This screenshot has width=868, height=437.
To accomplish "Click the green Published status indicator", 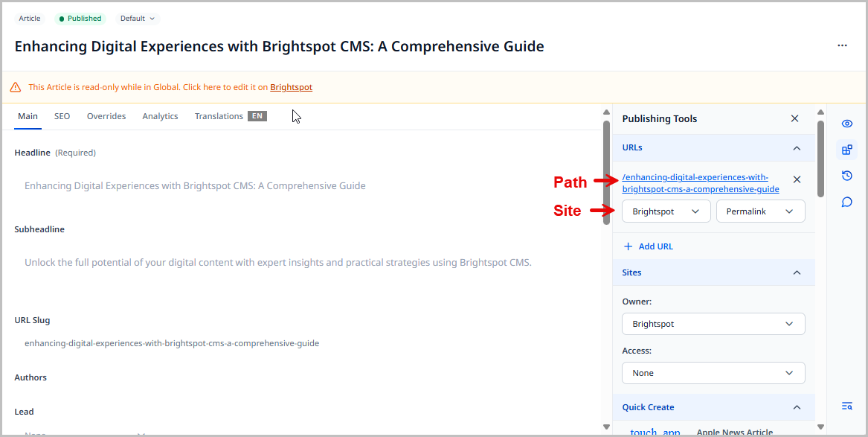I will coord(80,18).
